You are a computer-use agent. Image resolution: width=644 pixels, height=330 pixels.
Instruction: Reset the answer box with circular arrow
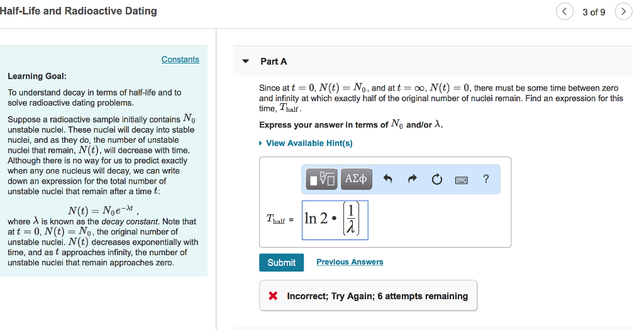coord(437,179)
